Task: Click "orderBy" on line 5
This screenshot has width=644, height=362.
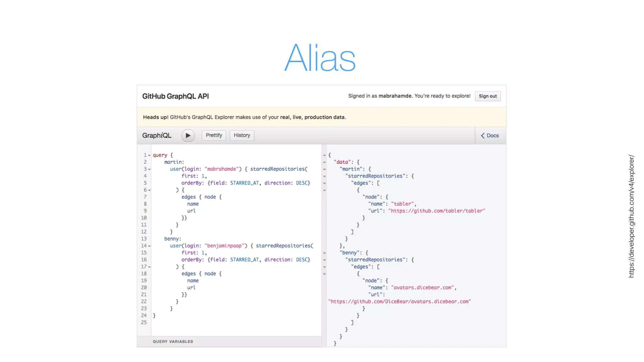Action: click(x=192, y=183)
